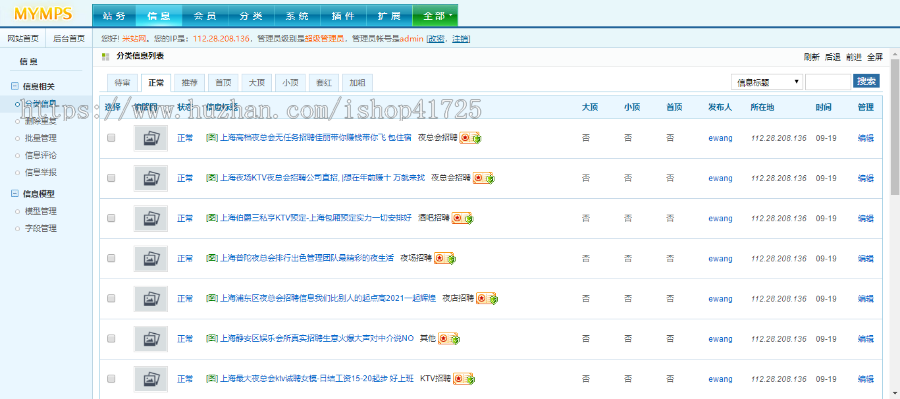Tick the checkbox for the 上海伯爵三私享KTV row
Screen dimensions: 900x399
pos(111,218)
